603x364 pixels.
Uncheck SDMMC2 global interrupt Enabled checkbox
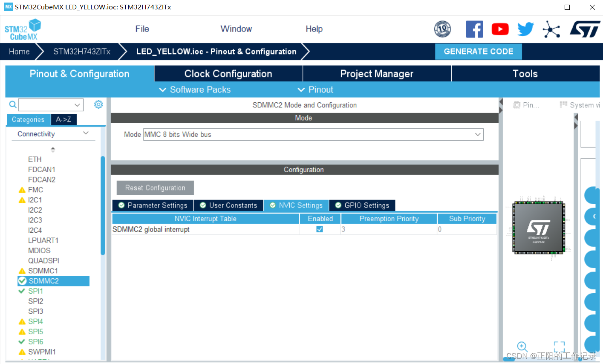(320, 229)
